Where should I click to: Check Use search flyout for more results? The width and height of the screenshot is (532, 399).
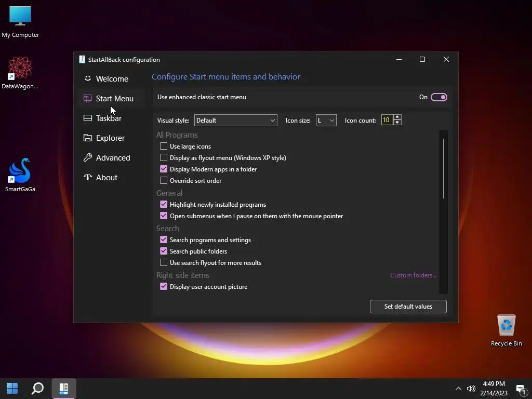(164, 262)
